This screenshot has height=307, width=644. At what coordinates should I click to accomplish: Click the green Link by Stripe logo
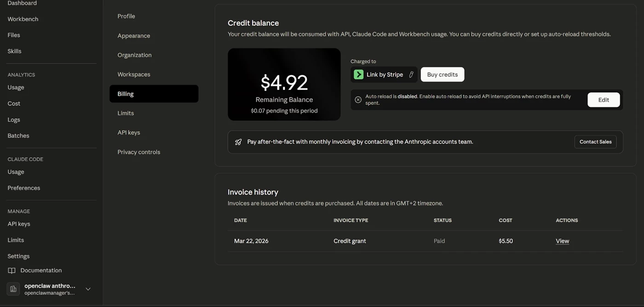click(x=358, y=75)
